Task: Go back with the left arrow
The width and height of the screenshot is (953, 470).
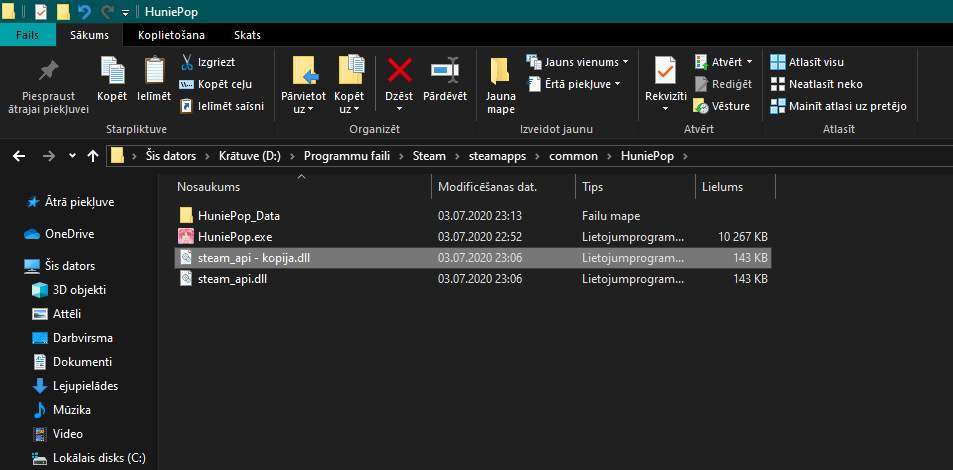Action: tap(19, 156)
